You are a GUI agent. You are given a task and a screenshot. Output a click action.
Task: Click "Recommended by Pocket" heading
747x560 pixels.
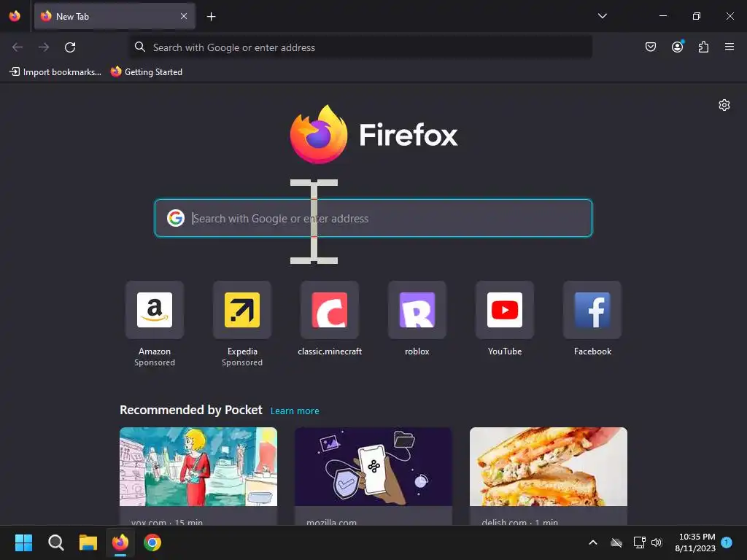click(191, 410)
